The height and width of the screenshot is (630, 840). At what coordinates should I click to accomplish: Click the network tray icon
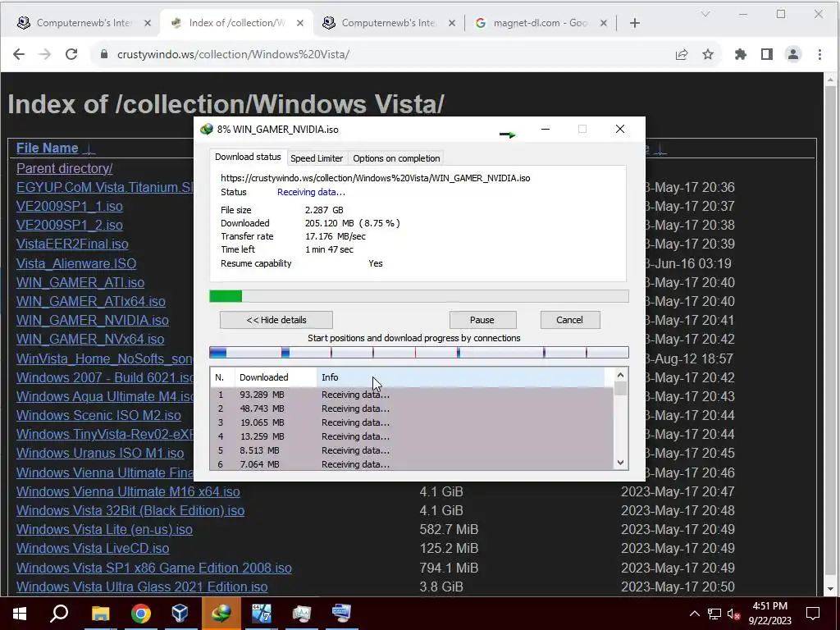(714, 614)
